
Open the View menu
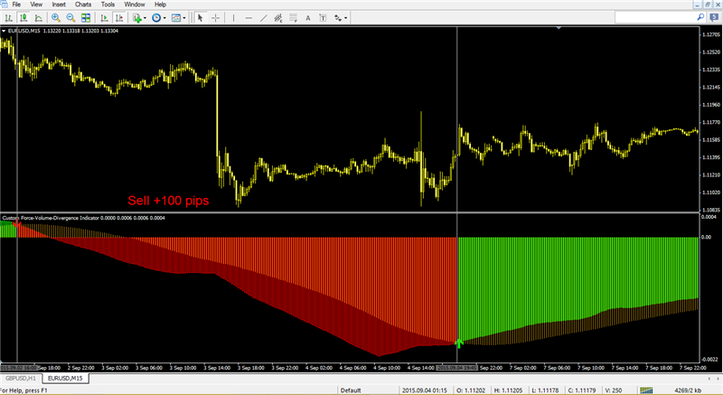(x=36, y=4)
